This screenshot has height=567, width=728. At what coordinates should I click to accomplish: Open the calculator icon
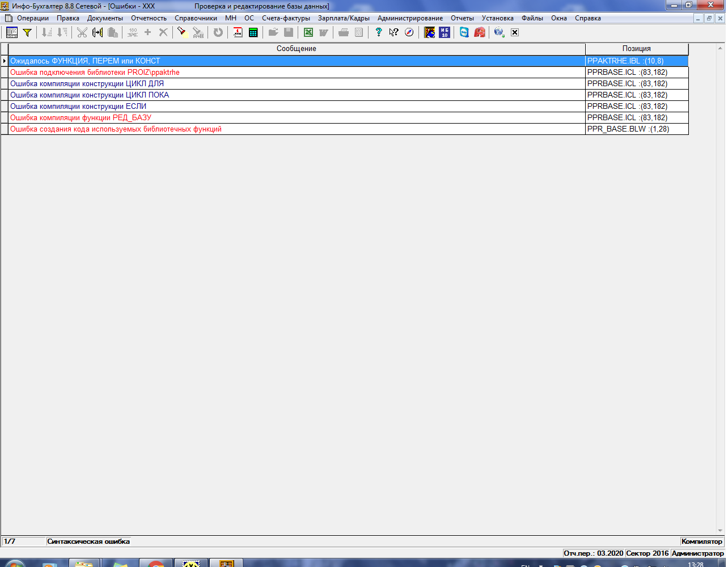point(253,32)
